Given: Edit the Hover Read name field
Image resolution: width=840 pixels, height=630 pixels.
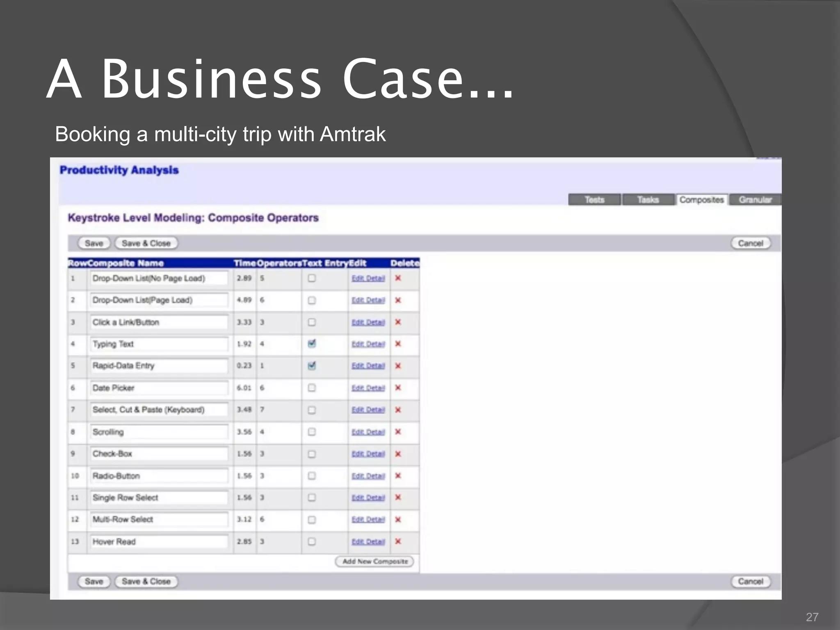Looking at the screenshot, I should tap(159, 541).
